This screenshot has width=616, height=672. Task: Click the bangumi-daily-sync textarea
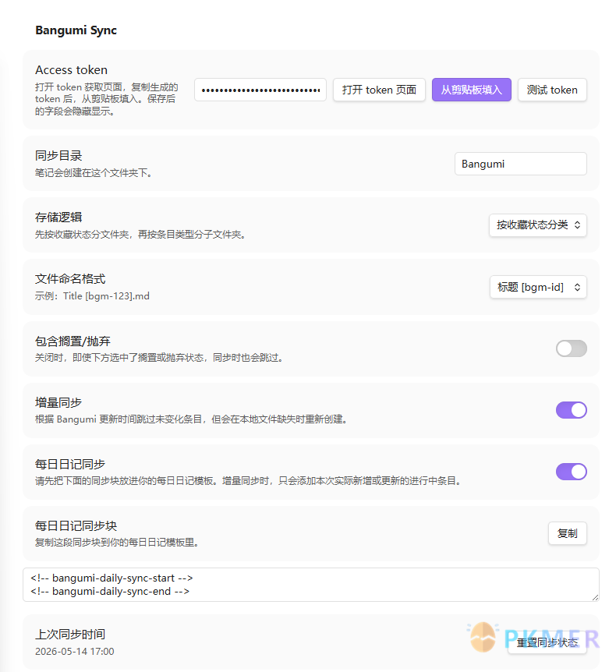click(x=311, y=585)
